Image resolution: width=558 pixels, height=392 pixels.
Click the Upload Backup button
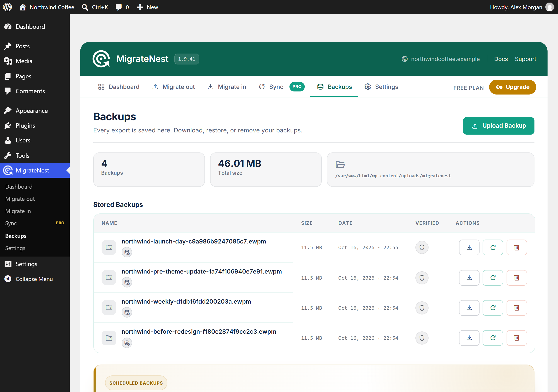(x=498, y=126)
